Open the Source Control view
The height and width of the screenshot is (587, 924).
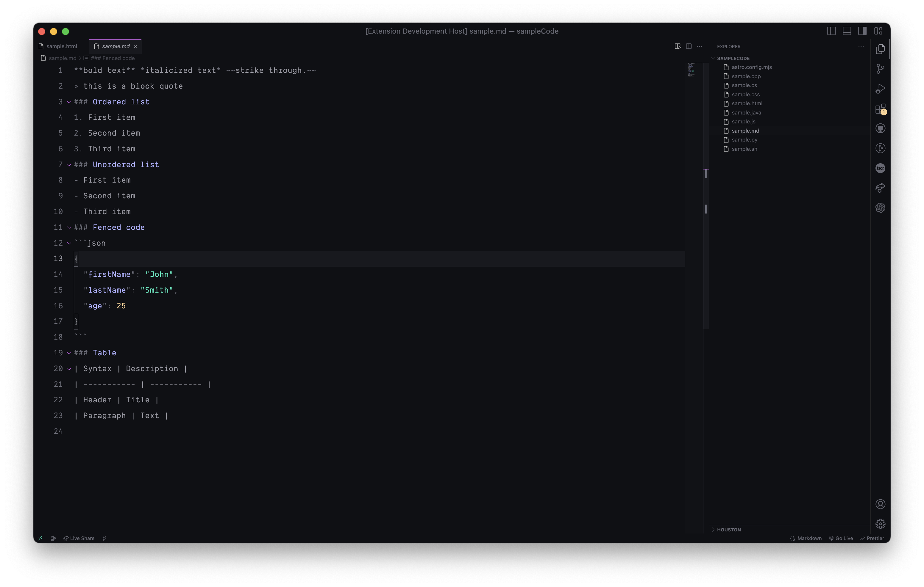coord(880,69)
